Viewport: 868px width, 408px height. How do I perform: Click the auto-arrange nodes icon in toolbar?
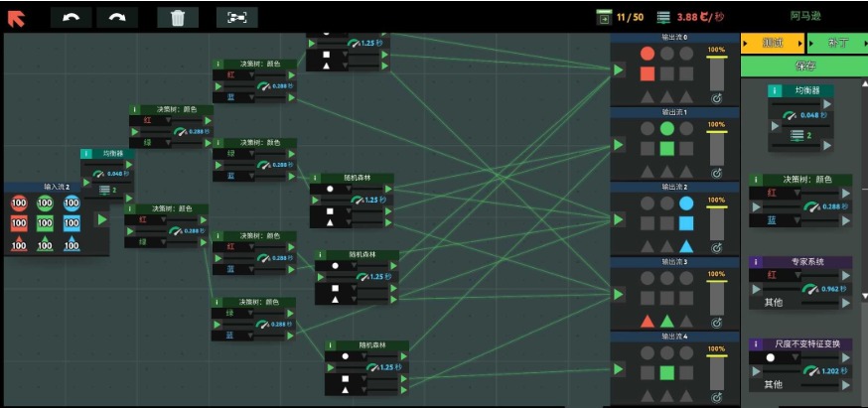[236, 17]
